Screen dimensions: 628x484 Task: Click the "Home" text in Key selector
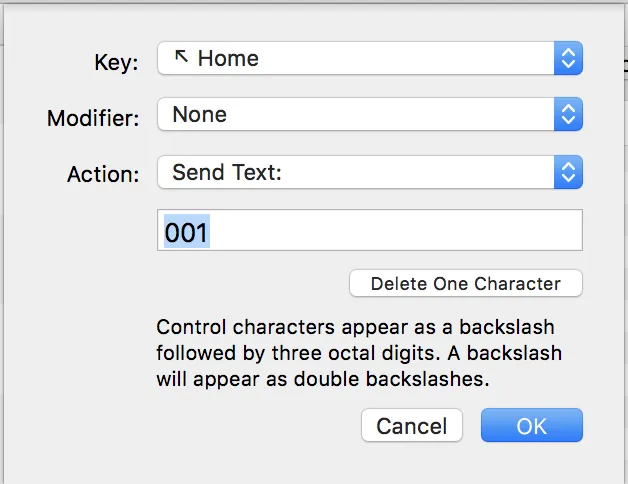point(228,59)
